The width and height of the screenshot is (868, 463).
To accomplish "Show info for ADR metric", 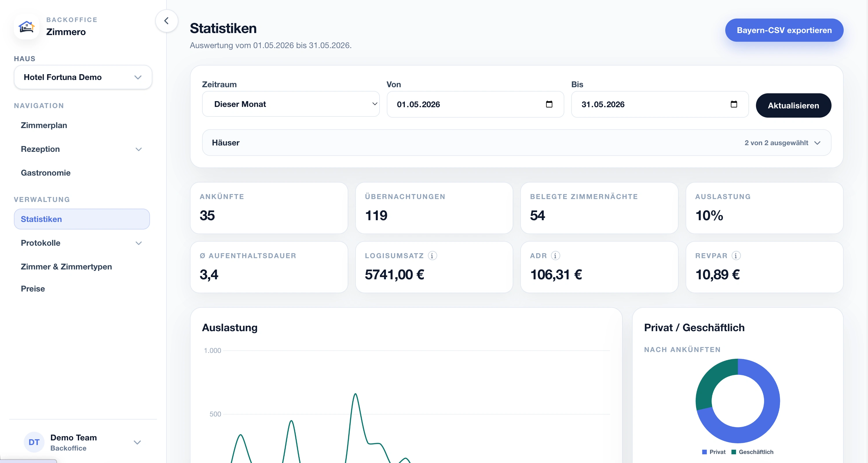I will pyautogui.click(x=555, y=256).
